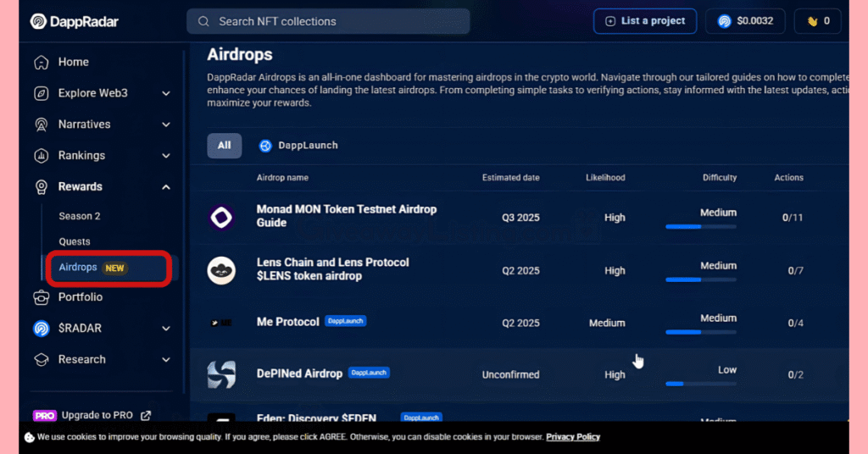
Task: Switch to the DappLaunch tab
Action: [x=298, y=146]
